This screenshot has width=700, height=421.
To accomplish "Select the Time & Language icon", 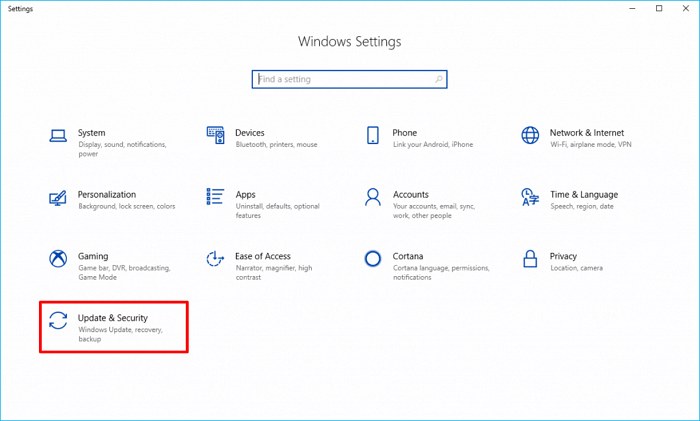I will 530,197.
